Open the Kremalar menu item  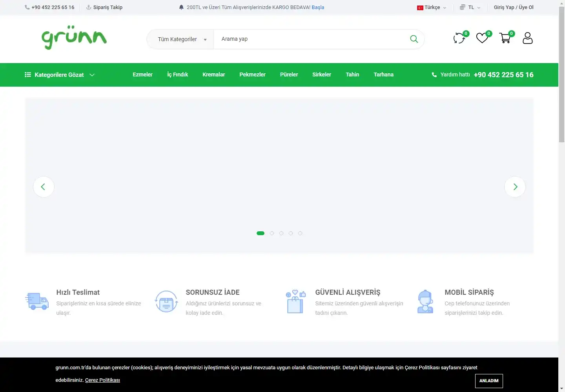pos(213,74)
